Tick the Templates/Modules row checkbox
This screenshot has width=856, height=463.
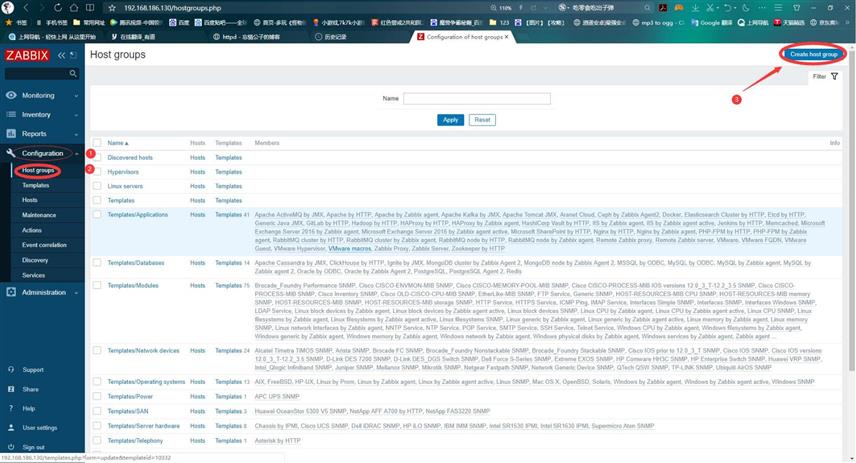[97, 286]
